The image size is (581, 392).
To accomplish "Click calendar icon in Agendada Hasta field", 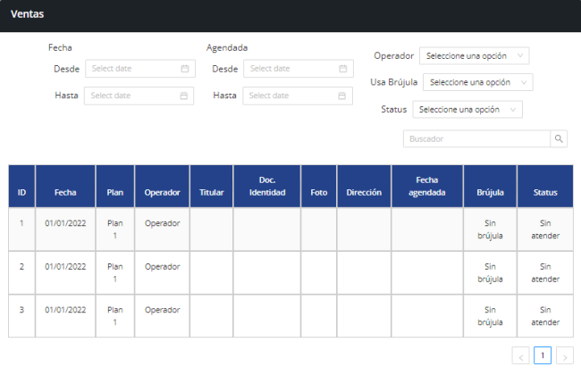I will pos(342,96).
